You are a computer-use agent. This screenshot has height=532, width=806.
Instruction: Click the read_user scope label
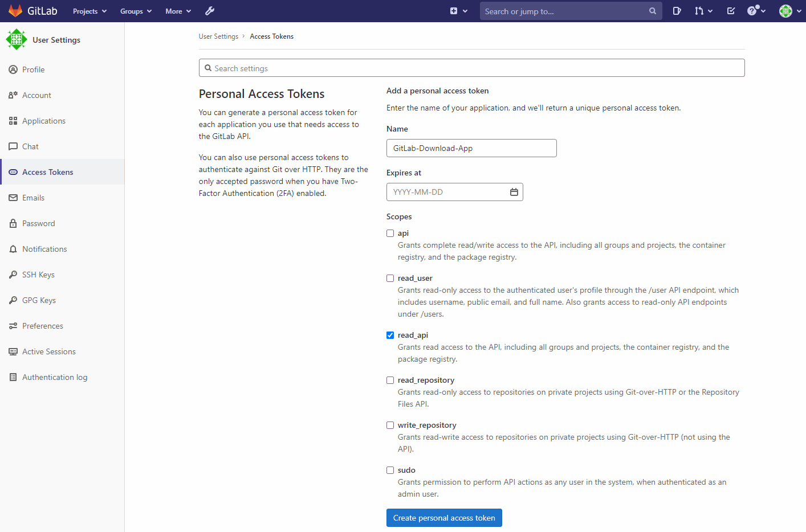tap(415, 278)
